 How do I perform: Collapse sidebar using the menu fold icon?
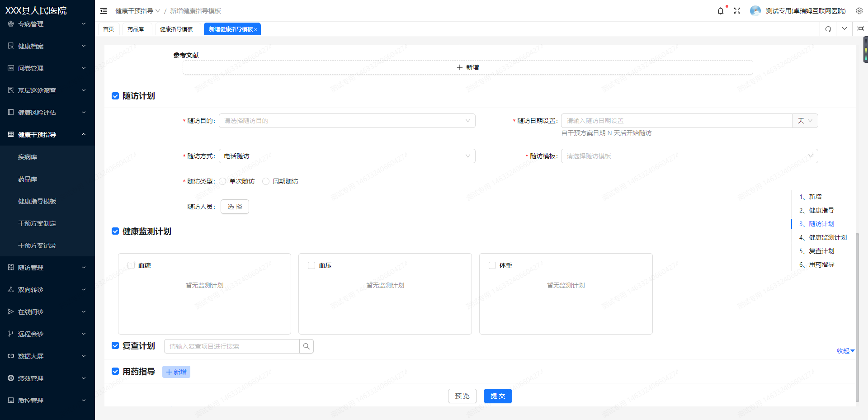coord(104,11)
